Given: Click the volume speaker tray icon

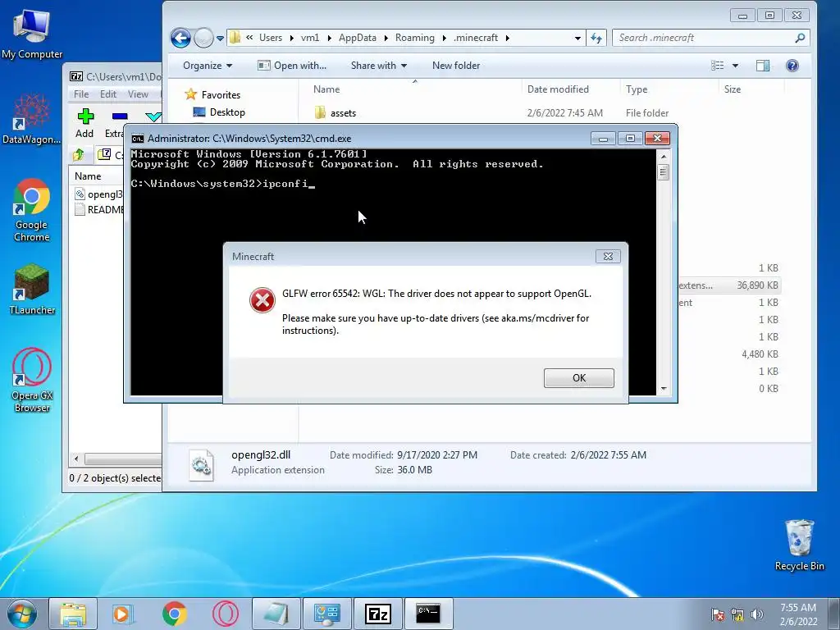Looking at the screenshot, I should point(757,614).
